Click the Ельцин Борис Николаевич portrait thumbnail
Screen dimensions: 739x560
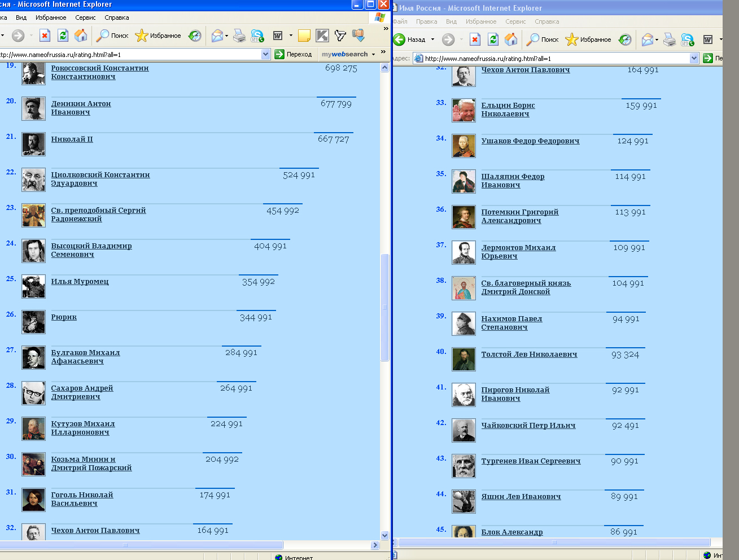pos(463,110)
